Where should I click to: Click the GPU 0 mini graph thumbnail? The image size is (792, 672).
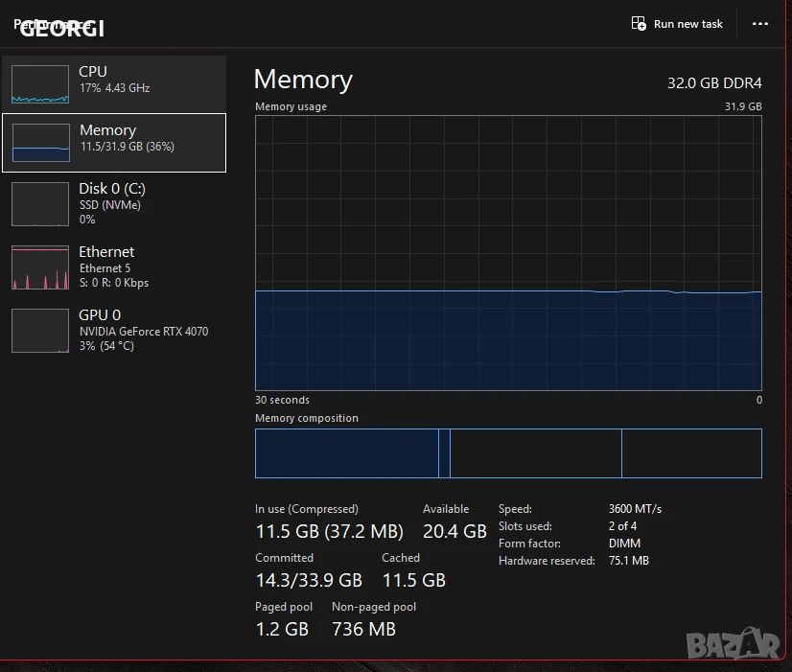tap(40, 331)
